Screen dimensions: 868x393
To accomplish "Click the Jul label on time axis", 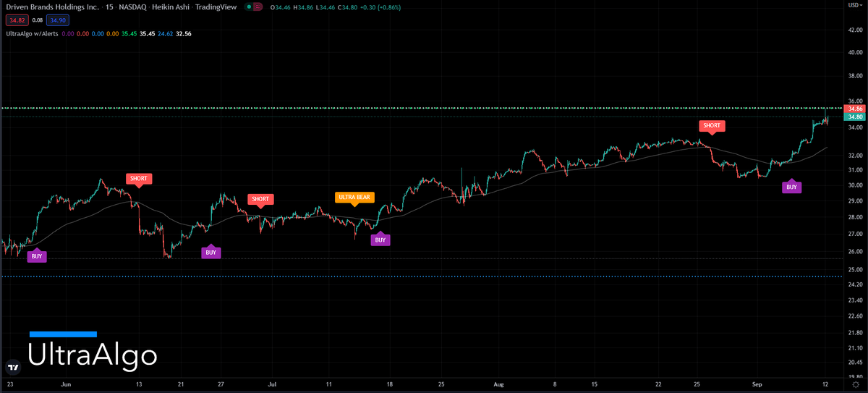I will tap(273, 384).
